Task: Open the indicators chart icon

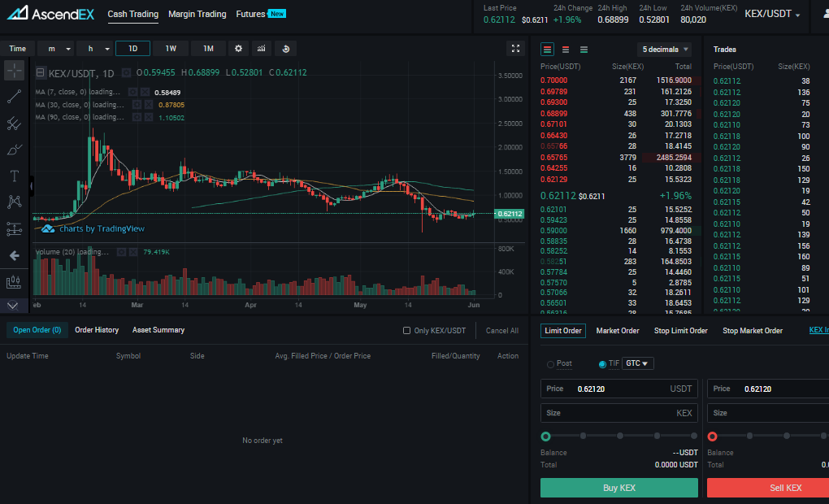Action: 261,49
